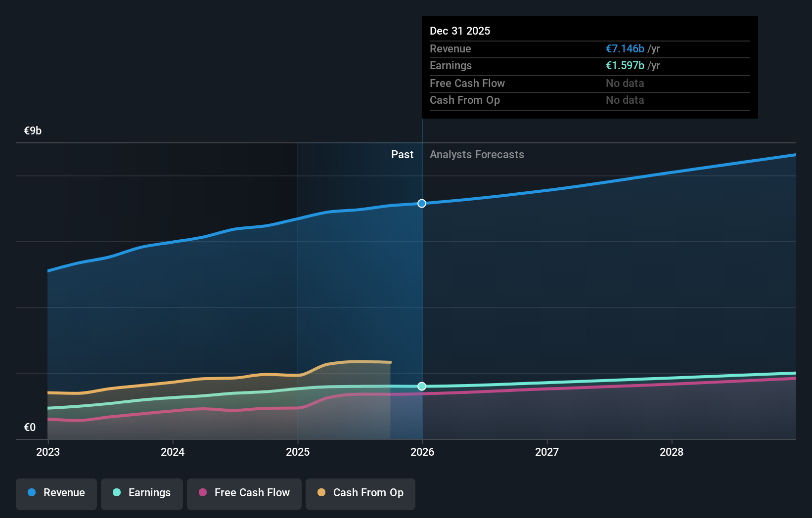Screen dimensions: 812x518
Task: Select the yellow Cash From Op legend dot
Action: pyautogui.click(x=320, y=493)
